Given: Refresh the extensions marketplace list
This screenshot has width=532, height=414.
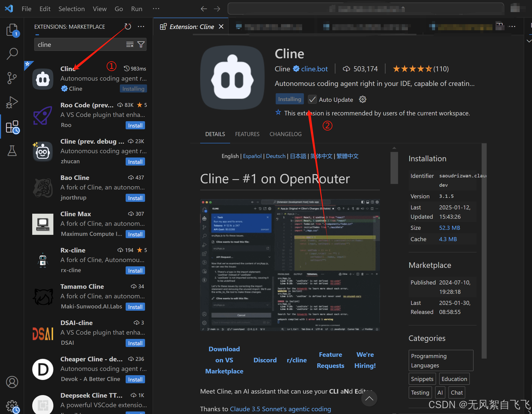Looking at the screenshot, I should pyautogui.click(x=128, y=26).
